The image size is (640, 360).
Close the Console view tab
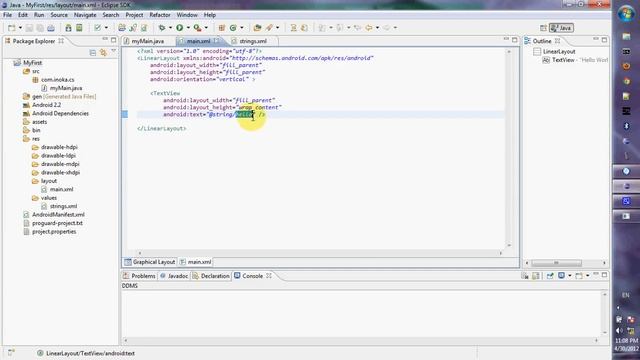point(269,276)
